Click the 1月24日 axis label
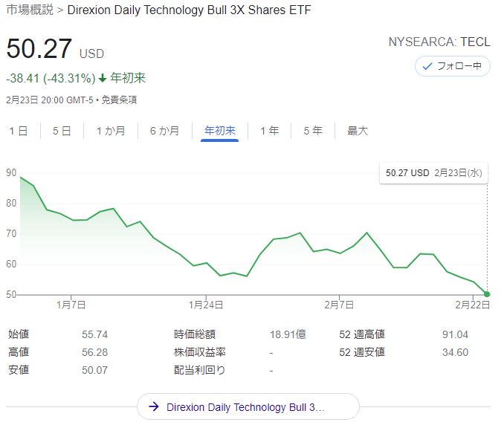This screenshot has width=504, height=425. coord(206,305)
